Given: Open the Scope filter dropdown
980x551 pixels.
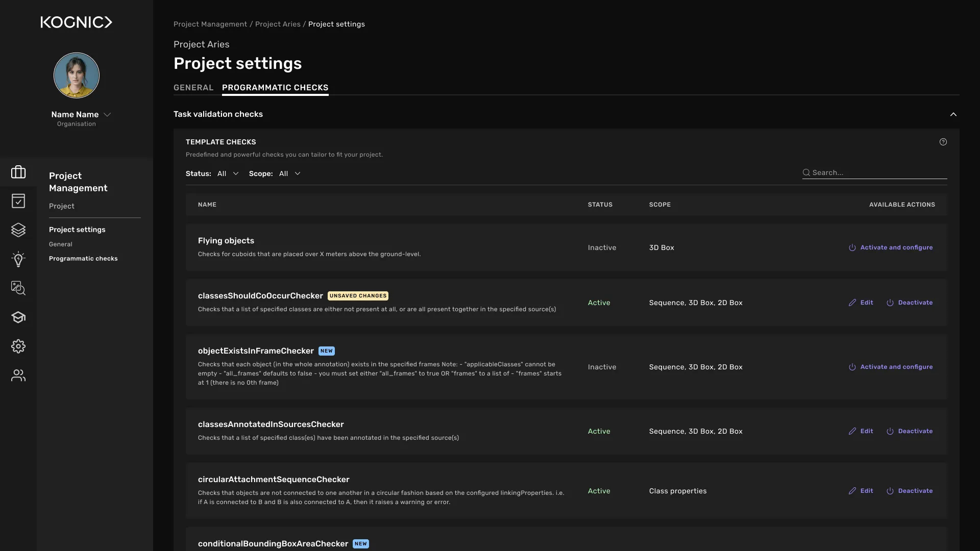Looking at the screenshot, I should 289,173.
